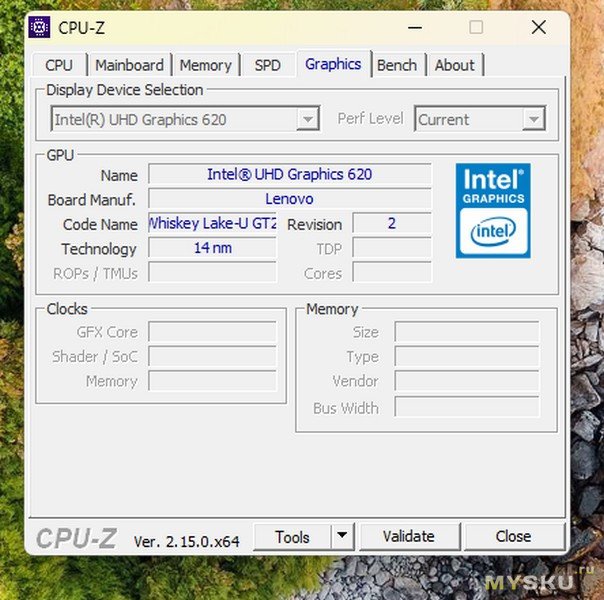
Task: Click the Memory Size field
Action: pyautogui.click(x=467, y=332)
